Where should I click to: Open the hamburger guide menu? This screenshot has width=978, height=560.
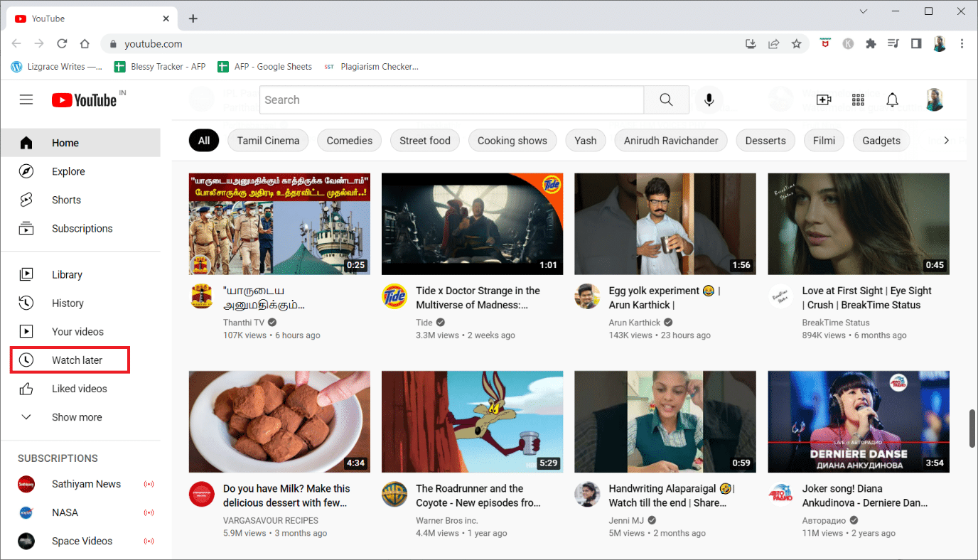point(26,100)
